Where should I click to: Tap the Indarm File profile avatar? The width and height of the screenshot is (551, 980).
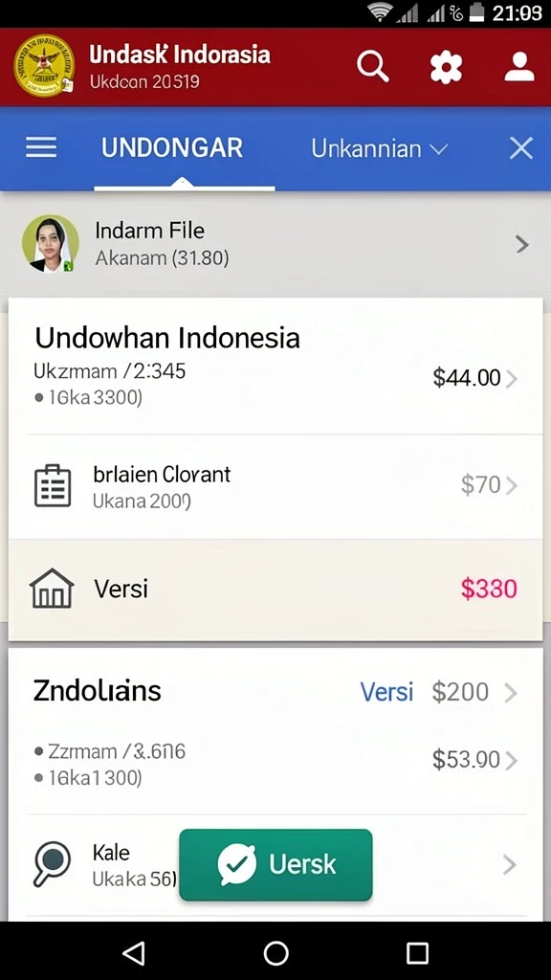(x=51, y=244)
